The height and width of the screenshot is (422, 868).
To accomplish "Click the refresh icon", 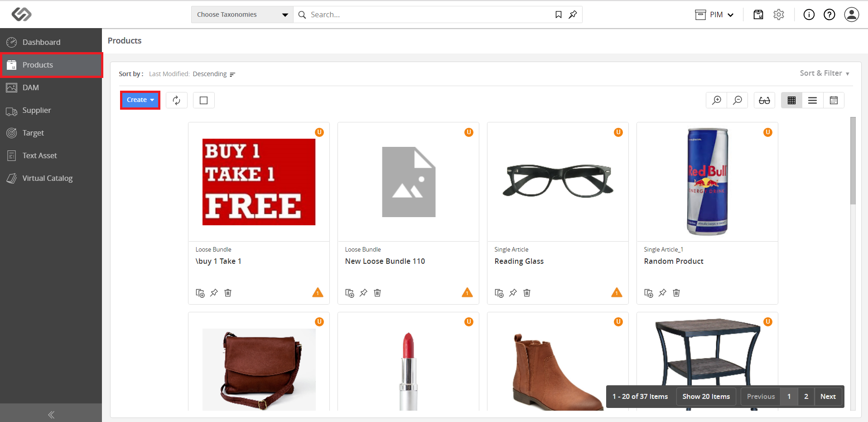I will (177, 100).
